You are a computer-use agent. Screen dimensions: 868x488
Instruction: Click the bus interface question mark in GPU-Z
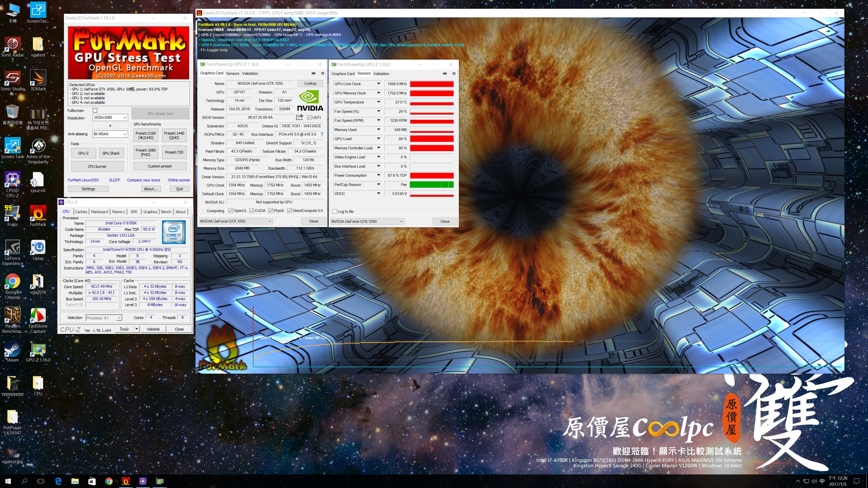[x=322, y=134]
